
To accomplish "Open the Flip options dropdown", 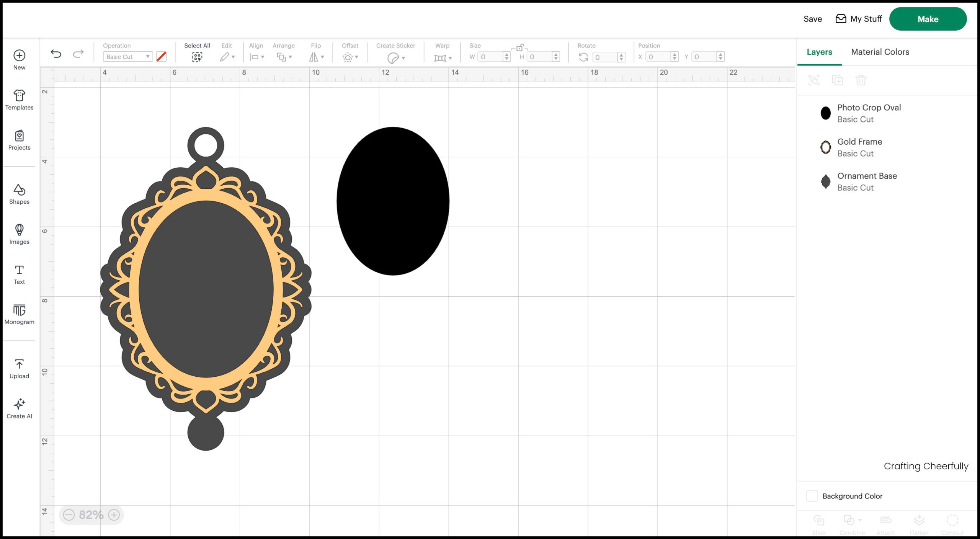I will 316,57.
